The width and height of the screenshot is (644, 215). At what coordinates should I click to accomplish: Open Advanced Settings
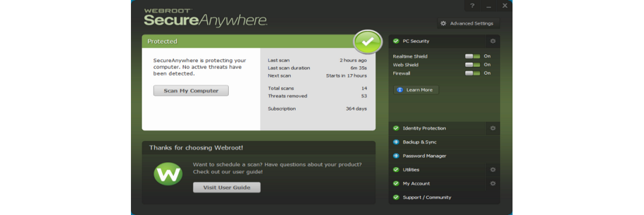(x=468, y=23)
